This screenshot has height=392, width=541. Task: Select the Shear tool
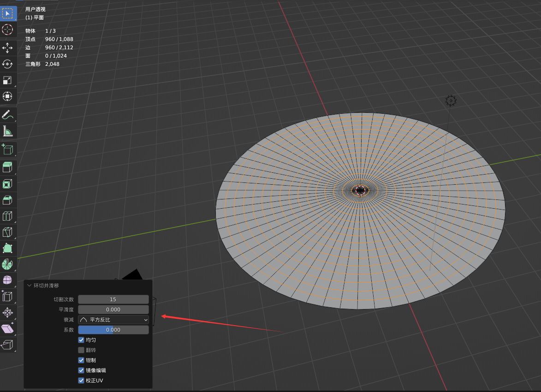pyautogui.click(x=7, y=328)
